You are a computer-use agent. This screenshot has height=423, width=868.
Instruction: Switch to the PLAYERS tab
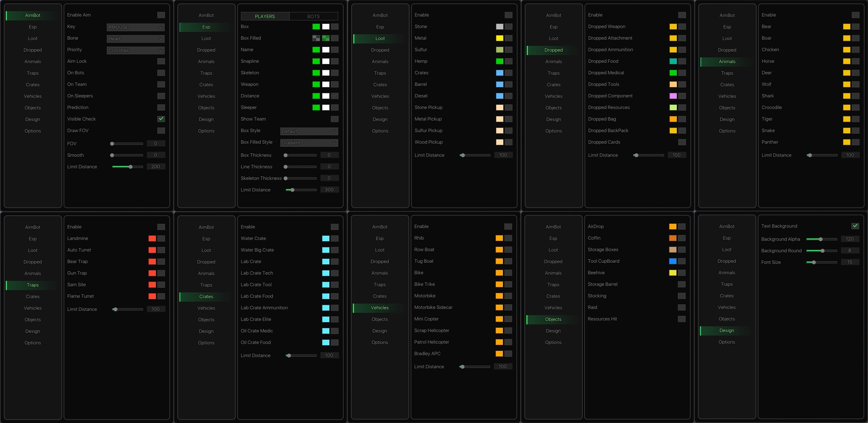tap(265, 16)
